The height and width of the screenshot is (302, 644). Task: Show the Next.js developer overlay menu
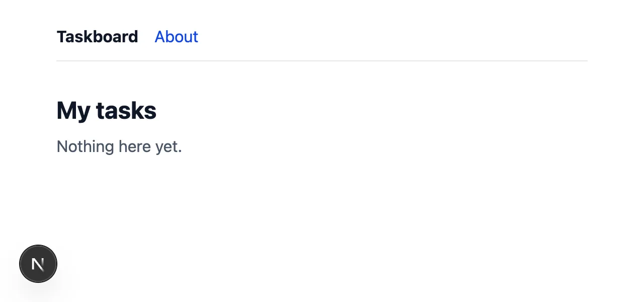coord(38,264)
